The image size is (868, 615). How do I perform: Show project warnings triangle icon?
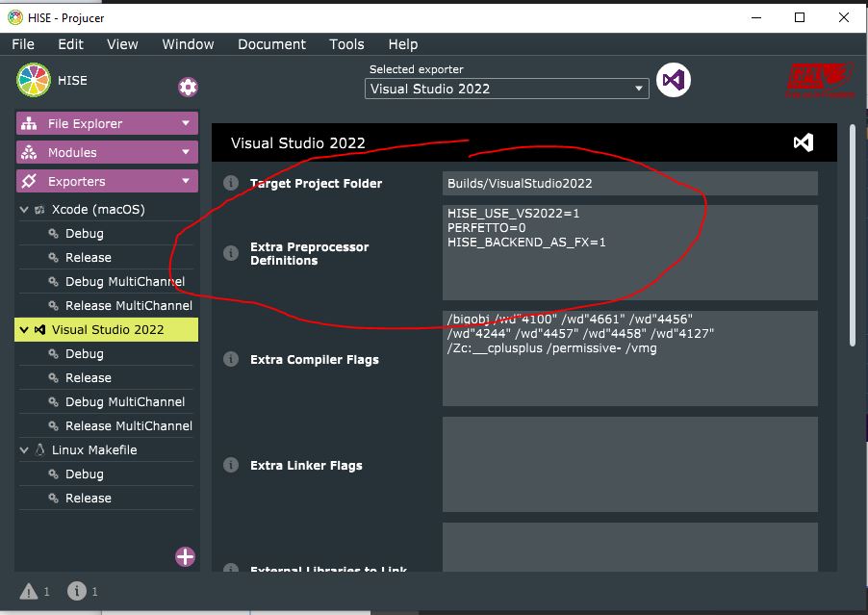tap(29, 592)
